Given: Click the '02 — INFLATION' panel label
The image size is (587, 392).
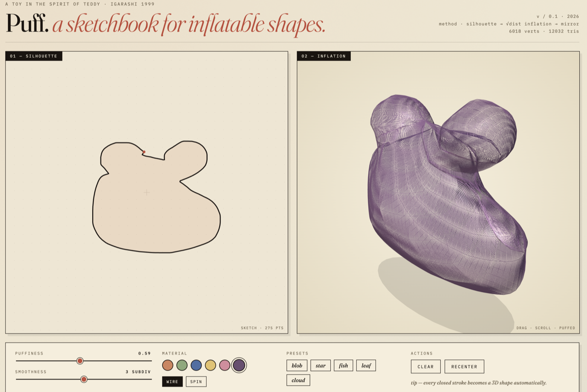Looking at the screenshot, I should tap(324, 56).
